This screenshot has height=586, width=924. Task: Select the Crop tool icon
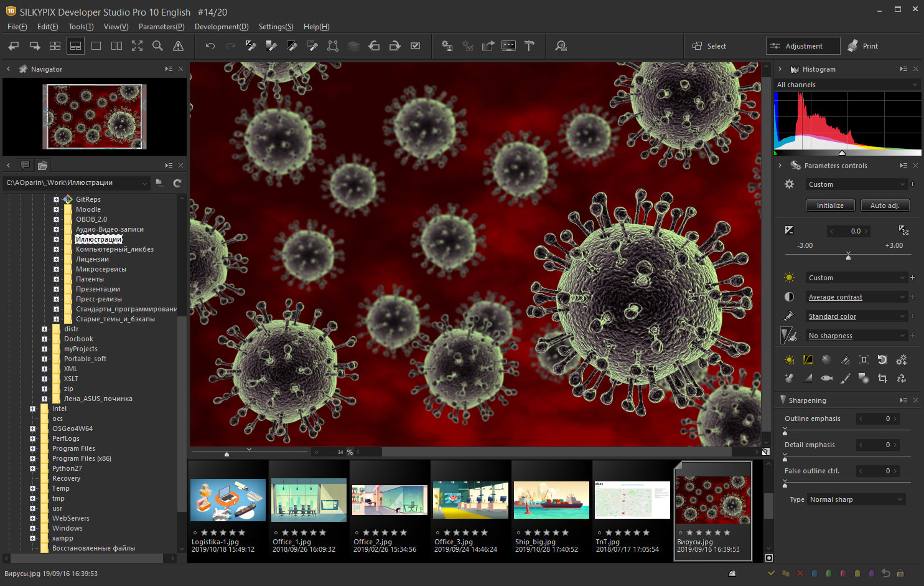click(x=882, y=378)
